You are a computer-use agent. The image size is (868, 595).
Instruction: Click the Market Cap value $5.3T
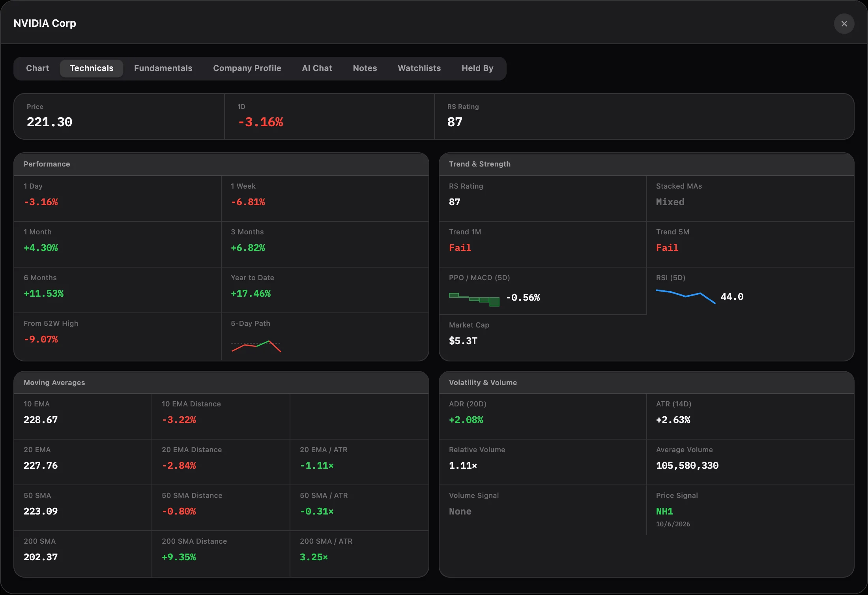(463, 341)
